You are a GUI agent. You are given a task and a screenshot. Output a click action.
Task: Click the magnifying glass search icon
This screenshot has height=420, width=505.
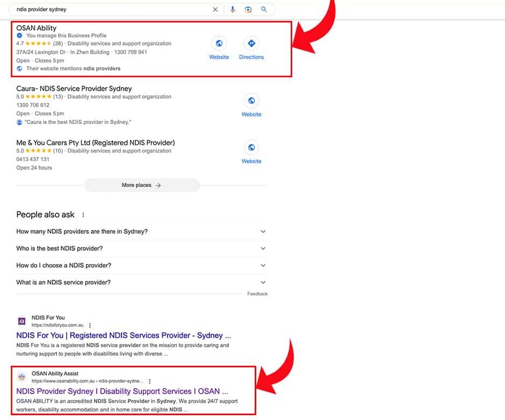pyautogui.click(x=264, y=10)
